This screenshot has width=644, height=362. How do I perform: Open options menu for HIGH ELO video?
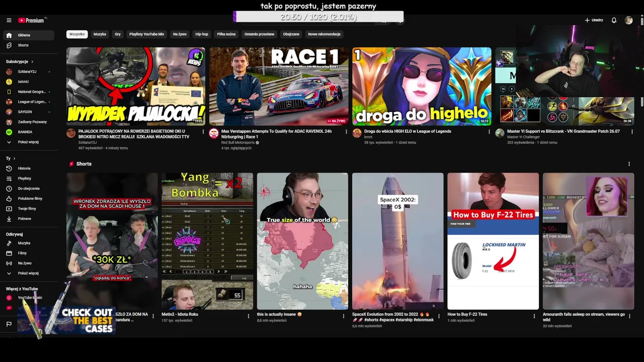489,132
